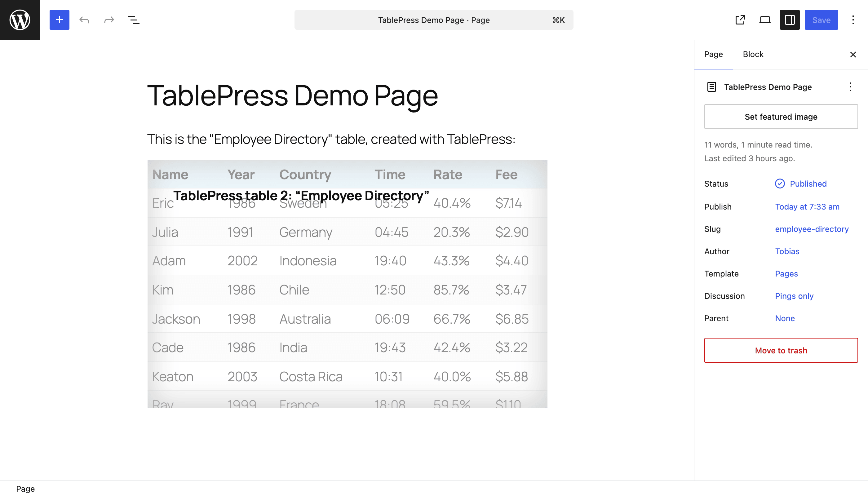Click the Published status check icon
This screenshot has height=496, width=868.
pos(780,184)
